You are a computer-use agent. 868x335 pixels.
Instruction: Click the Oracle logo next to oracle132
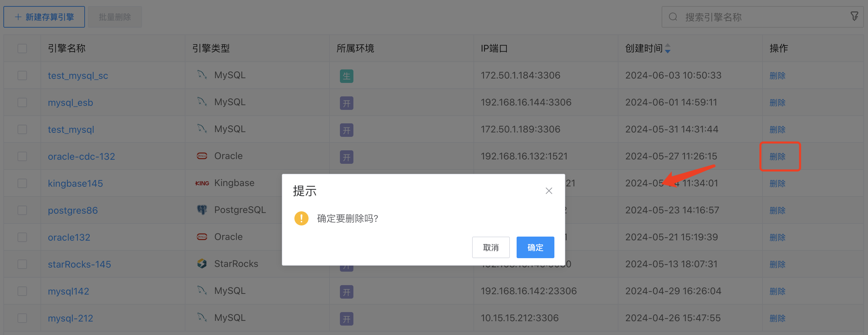(x=202, y=237)
